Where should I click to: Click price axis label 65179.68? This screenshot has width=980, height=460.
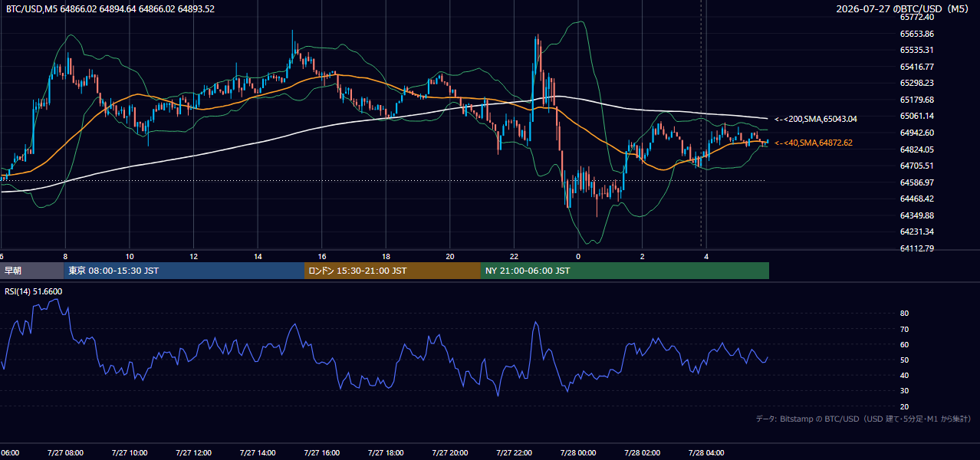(917, 100)
